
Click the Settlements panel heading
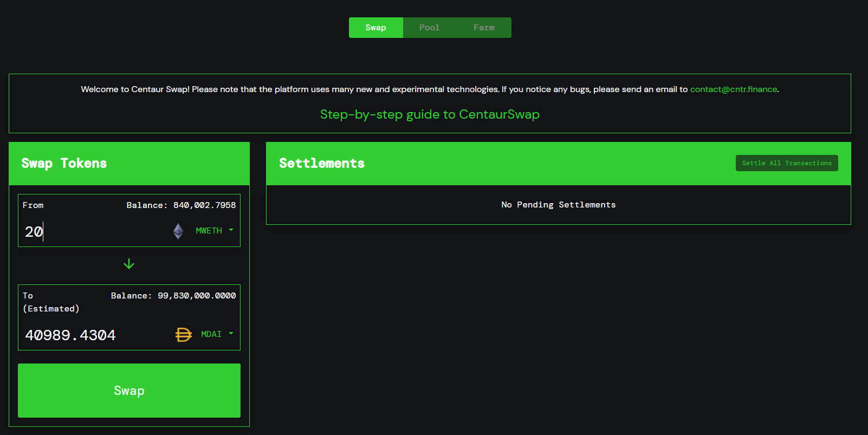point(322,163)
